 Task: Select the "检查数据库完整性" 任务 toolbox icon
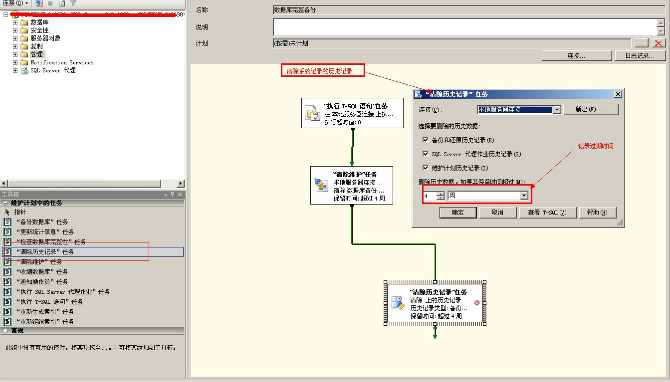point(7,242)
